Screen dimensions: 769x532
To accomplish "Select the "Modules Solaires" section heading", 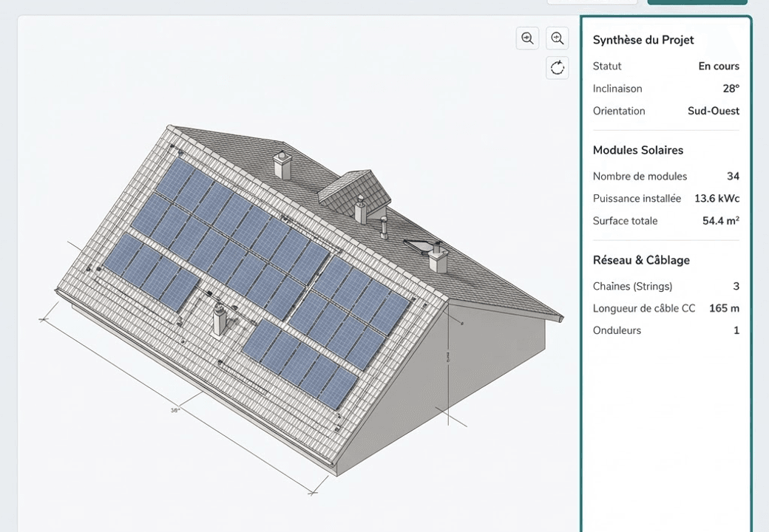I will (x=637, y=150).
